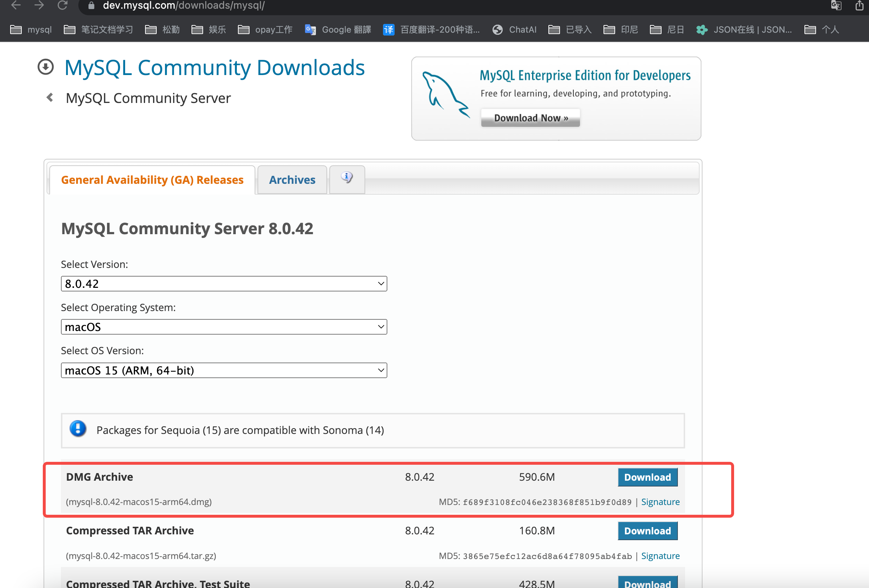Open the 个人 bookmark folder
Viewport: 869px width, 588px height.
point(821,29)
